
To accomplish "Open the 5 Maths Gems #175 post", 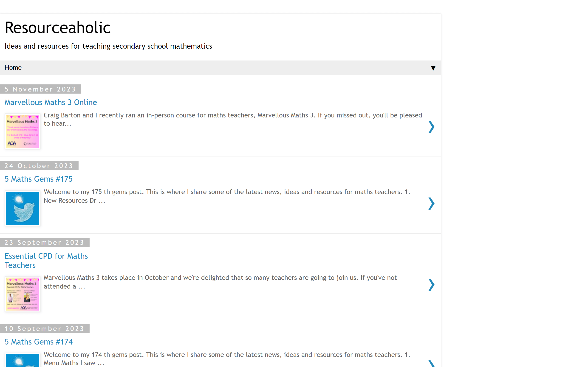I will (x=39, y=179).
